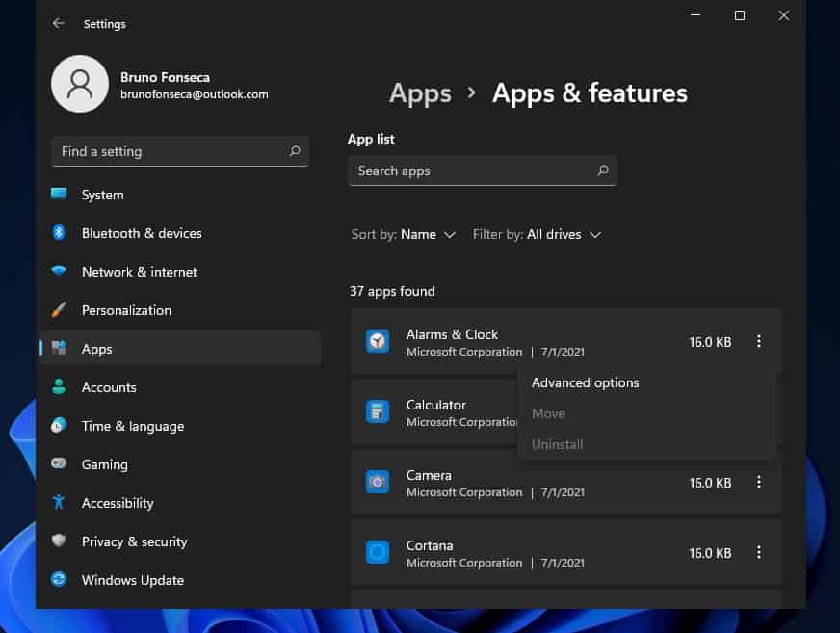This screenshot has width=840, height=633.
Task: Click the Cortana app icon
Action: (378, 552)
